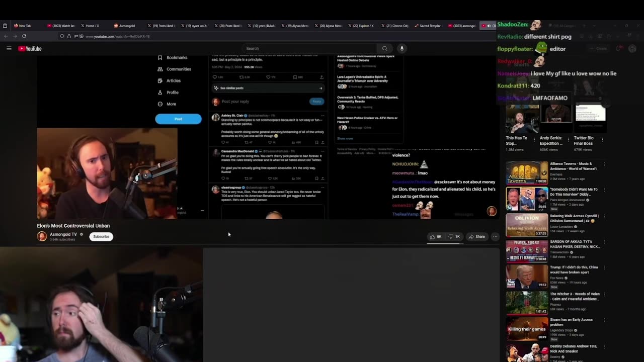Viewport: 644px width, 362px height.
Task: Switch to the Watch later tab
Action: pos(60,26)
